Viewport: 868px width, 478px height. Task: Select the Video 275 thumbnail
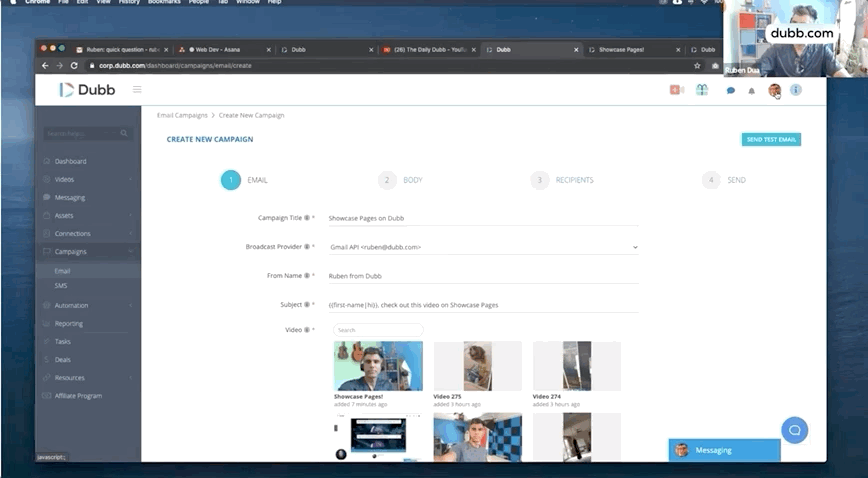coord(477,366)
